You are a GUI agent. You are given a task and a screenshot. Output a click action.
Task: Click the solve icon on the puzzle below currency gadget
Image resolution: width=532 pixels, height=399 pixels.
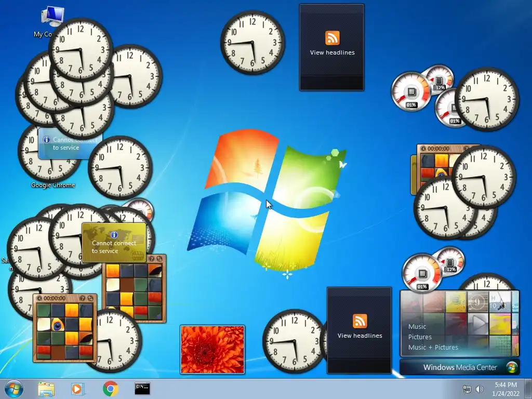click(159, 259)
